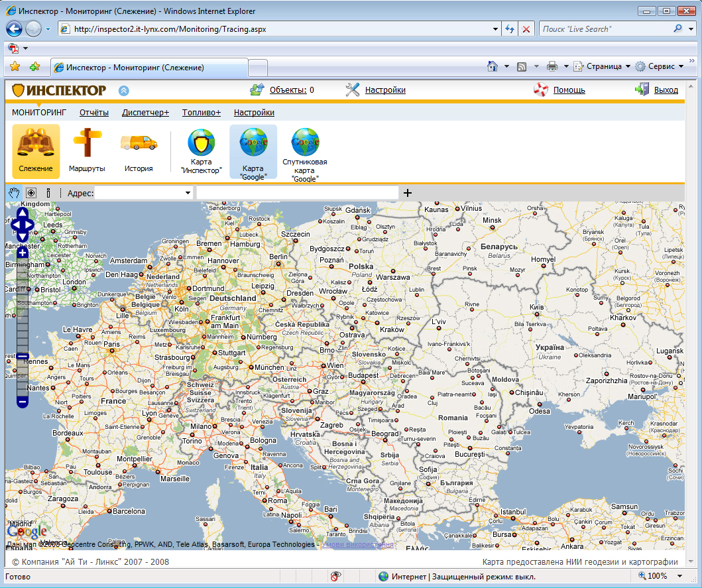Open the recent pages dropdown arrow

tap(48, 29)
